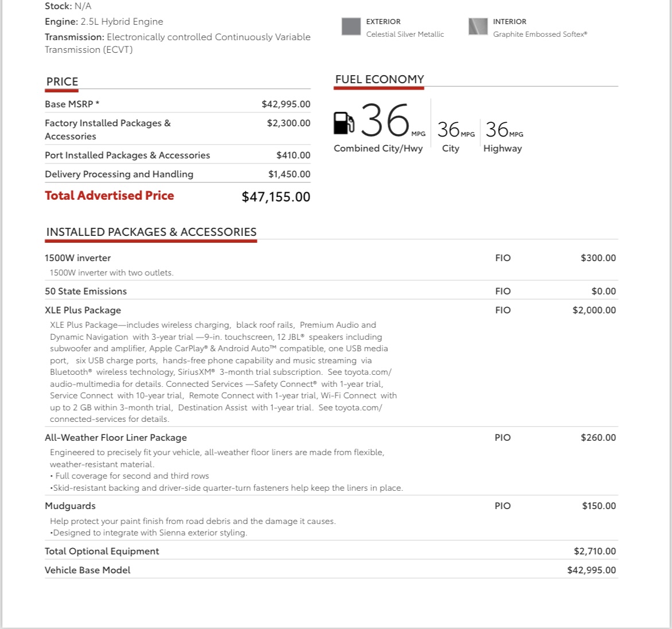Click the All-Weather Floor Liner Package title
The image size is (672, 629).
click(115, 437)
